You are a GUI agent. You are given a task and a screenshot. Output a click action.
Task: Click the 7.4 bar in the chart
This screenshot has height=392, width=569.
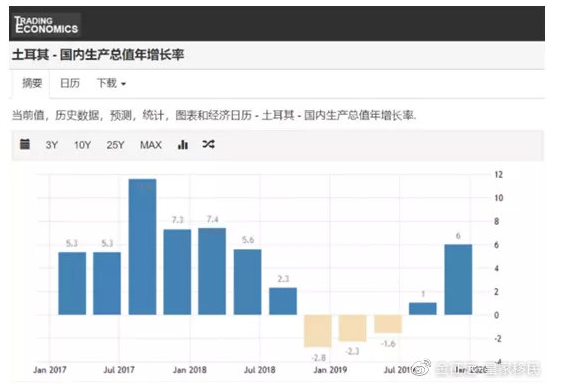(x=212, y=271)
